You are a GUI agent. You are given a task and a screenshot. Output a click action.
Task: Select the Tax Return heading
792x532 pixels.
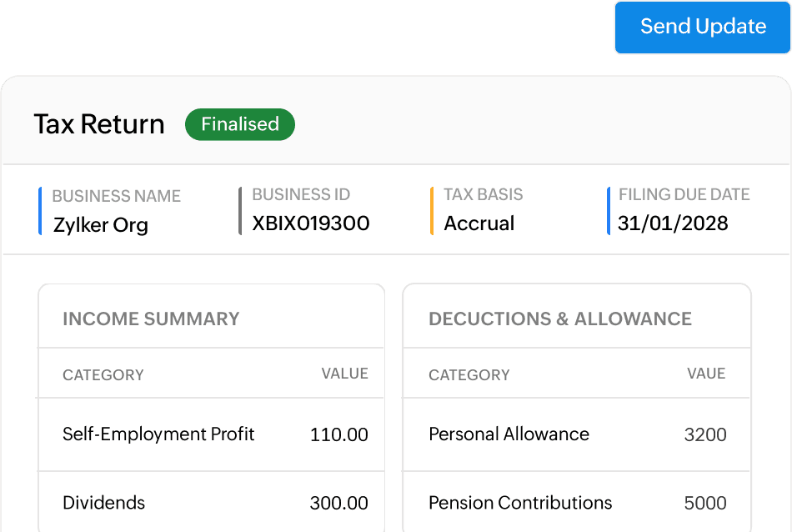(x=99, y=124)
